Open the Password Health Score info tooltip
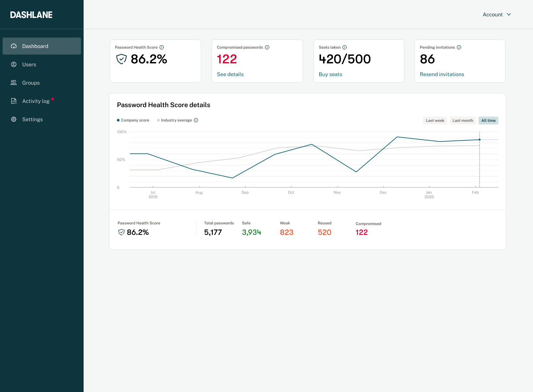 coord(162,47)
